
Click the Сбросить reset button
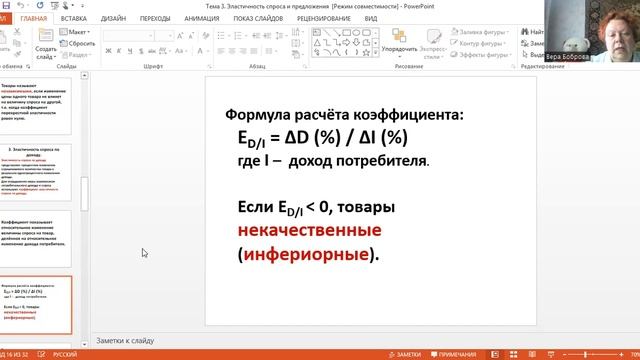coord(78,43)
